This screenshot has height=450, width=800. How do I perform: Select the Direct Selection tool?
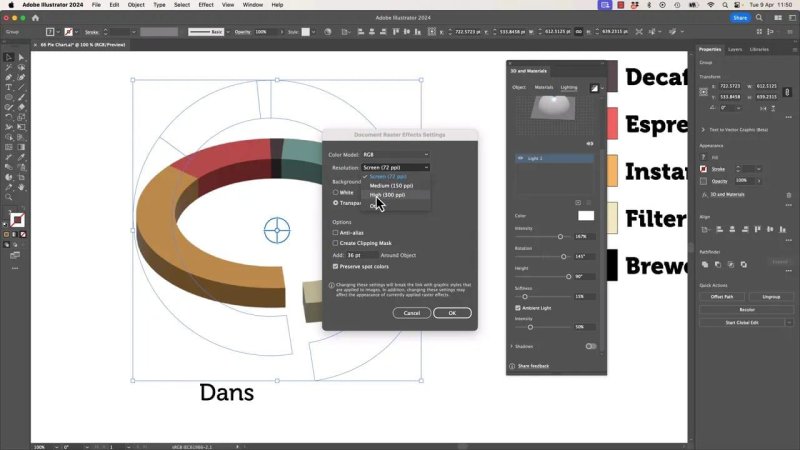coord(21,57)
